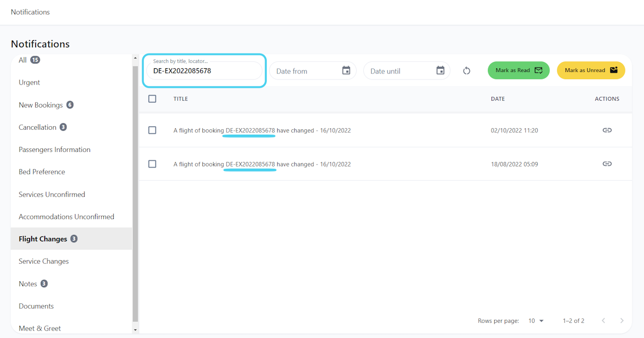The image size is (644, 338).
Task: Open calendar picker in Date until field
Action: (440, 70)
